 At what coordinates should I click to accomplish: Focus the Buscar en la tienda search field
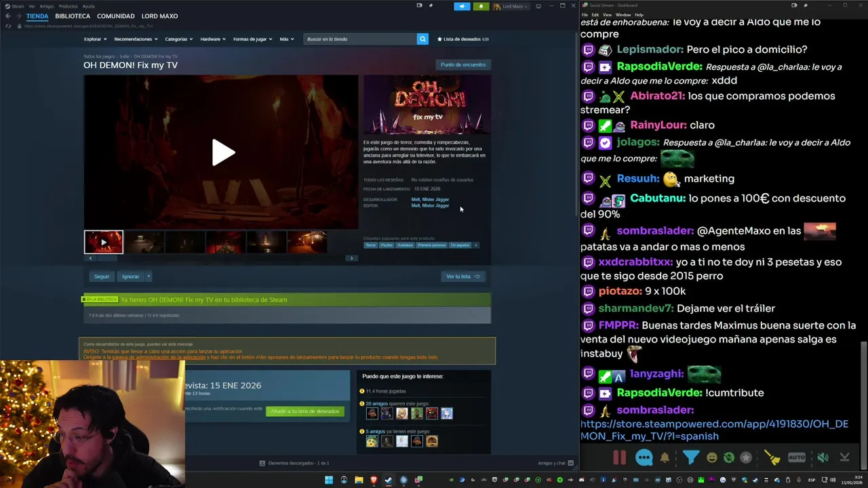click(359, 39)
